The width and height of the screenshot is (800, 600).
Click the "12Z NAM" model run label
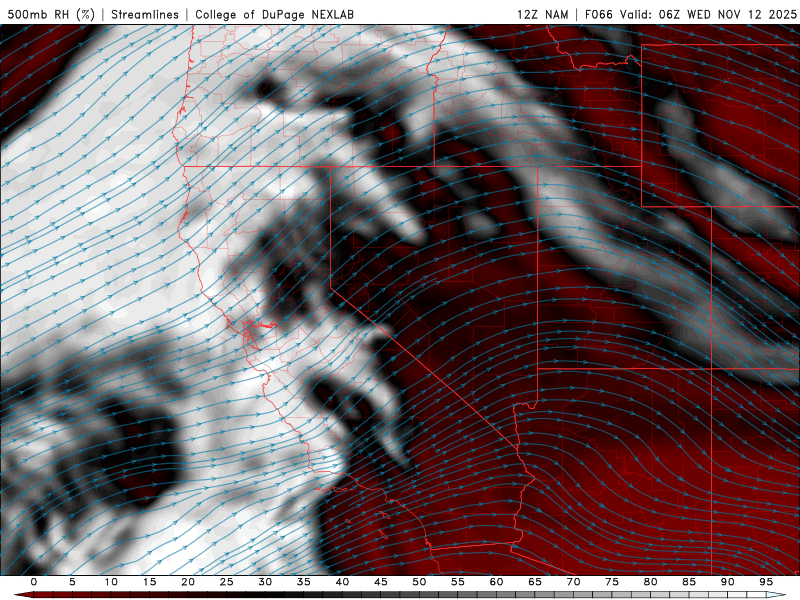[542, 14]
